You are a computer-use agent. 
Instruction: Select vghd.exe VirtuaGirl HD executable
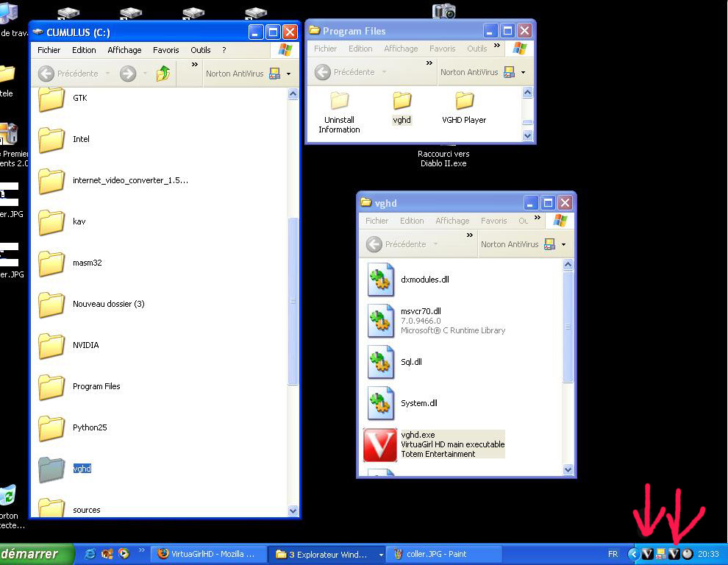(434, 444)
